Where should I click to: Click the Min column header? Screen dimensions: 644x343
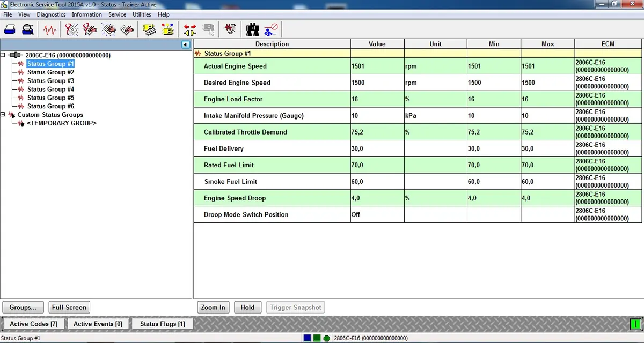tap(494, 44)
